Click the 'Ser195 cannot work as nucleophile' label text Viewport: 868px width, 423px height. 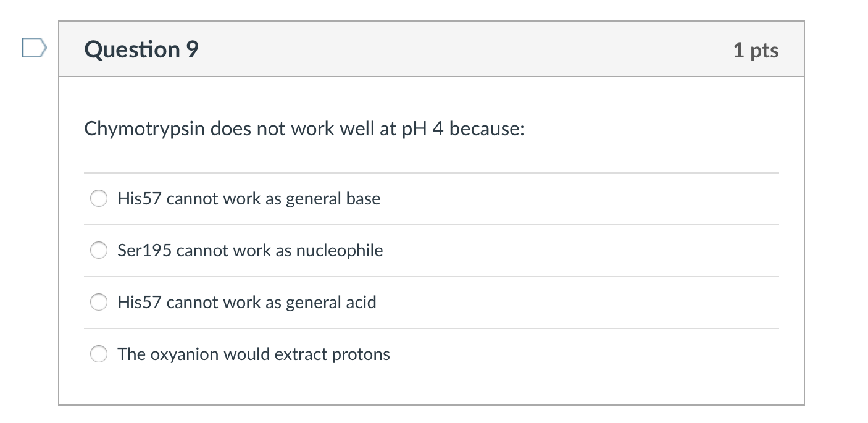point(250,251)
